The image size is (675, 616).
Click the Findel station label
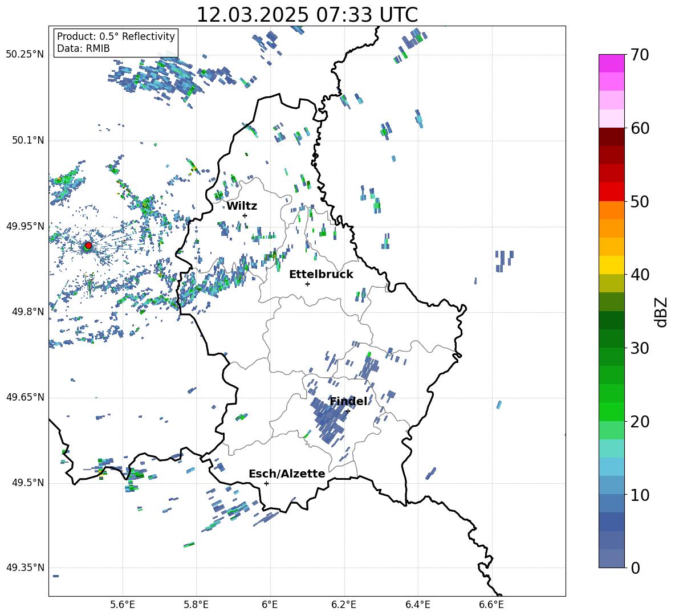pyautogui.click(x=348, y=401)
